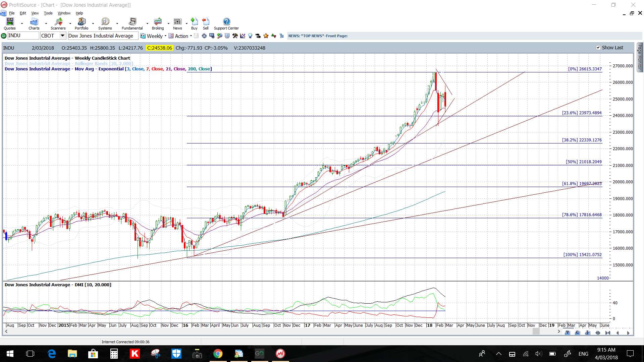The width and height of the screenshot is (644, 362).
Task: Open the Charts toolbar button
Action: tap(34, 24)
